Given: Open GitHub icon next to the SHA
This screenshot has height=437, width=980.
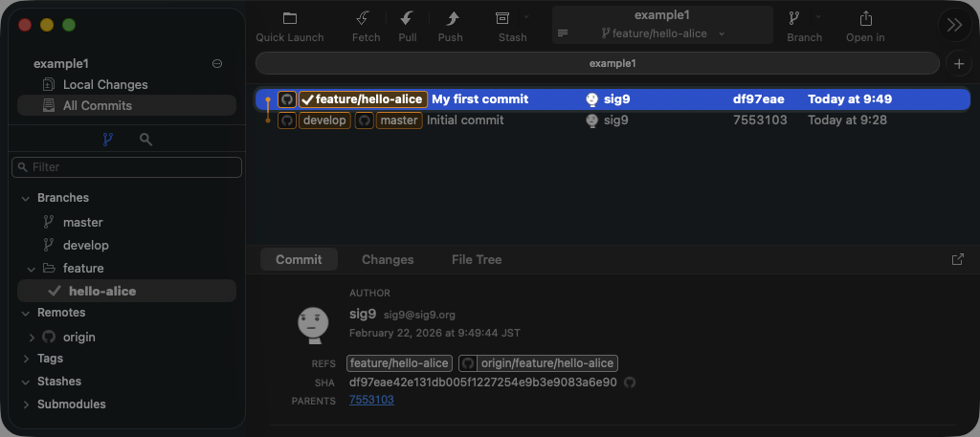Looking at the screenshot, I should 630,382.
